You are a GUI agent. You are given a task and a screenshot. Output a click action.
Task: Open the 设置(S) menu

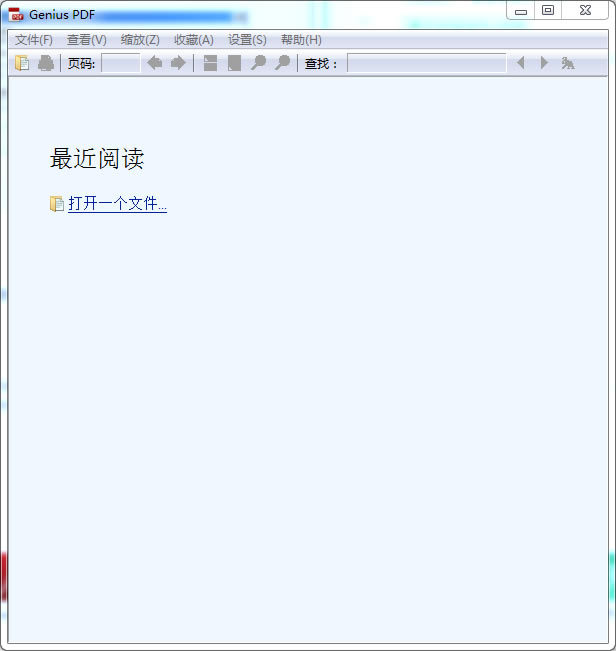[247, 40]
